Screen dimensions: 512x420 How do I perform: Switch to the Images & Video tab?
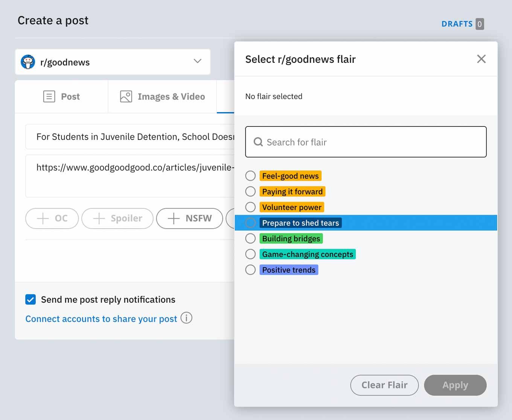pyautogui.click(x=162, y=97)
